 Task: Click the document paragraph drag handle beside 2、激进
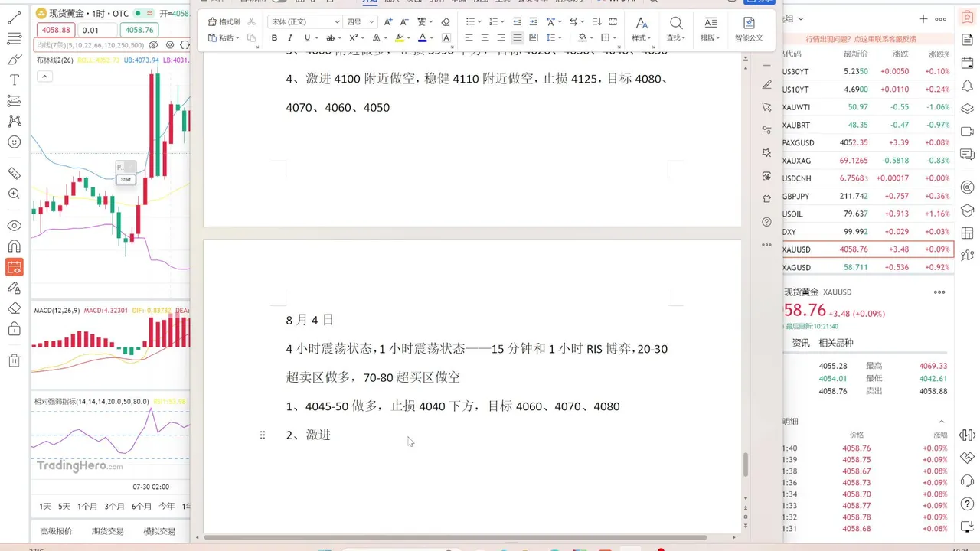263,435
